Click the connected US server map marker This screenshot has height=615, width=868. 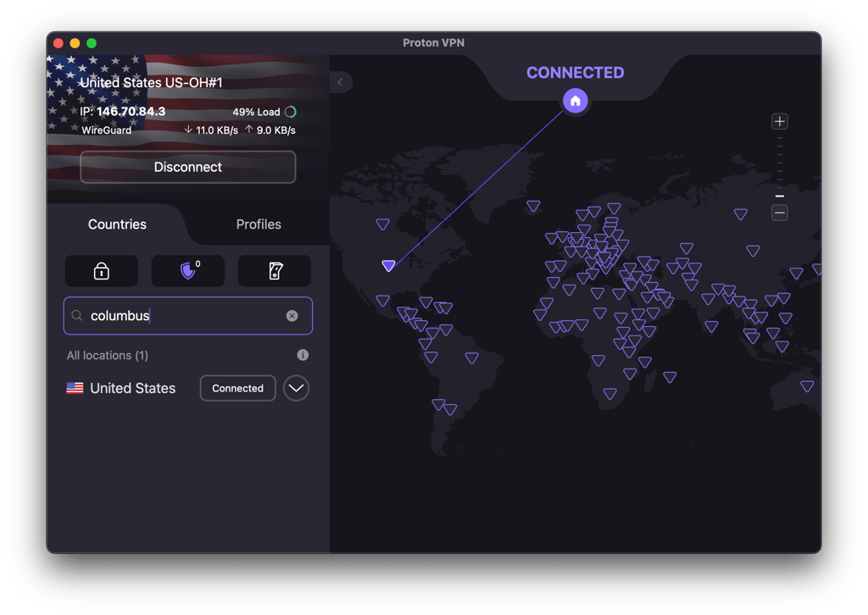point(388,265)
